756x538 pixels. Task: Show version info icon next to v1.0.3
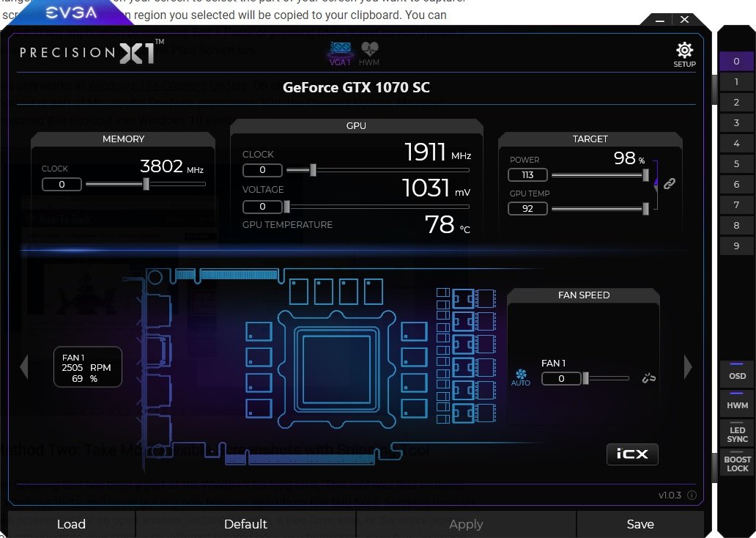[692, 495]
